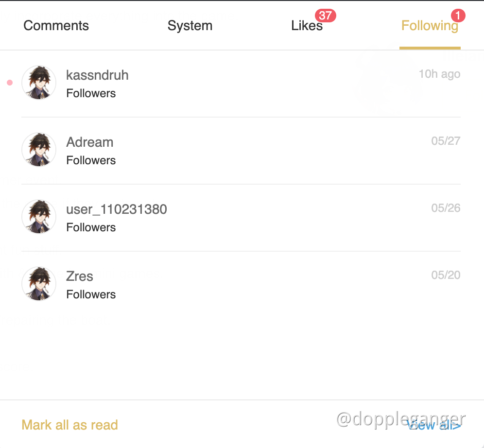Open Zres's profile avatar
484x448 pixels.
(x=39, y=284)
